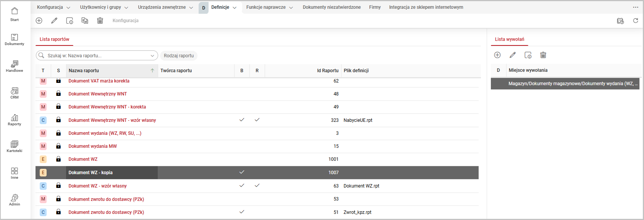Viewport: 644px width, 220px height.
Task: Toggle B checkmark for Dokument Wewnętrzny WNT - wzór własny
Action: 242,120
